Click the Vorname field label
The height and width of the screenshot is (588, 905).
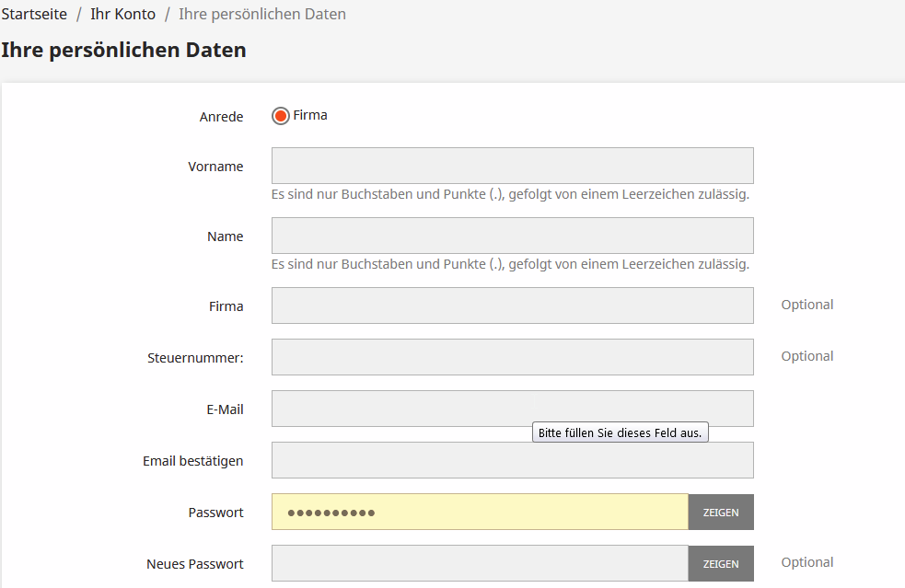point(215,167)
